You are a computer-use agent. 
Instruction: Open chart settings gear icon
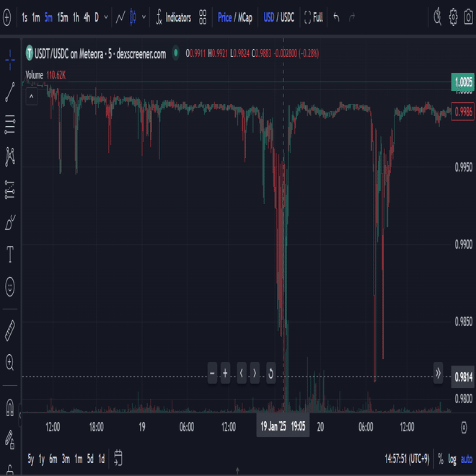pyautogui.click(x=453, y=17)
